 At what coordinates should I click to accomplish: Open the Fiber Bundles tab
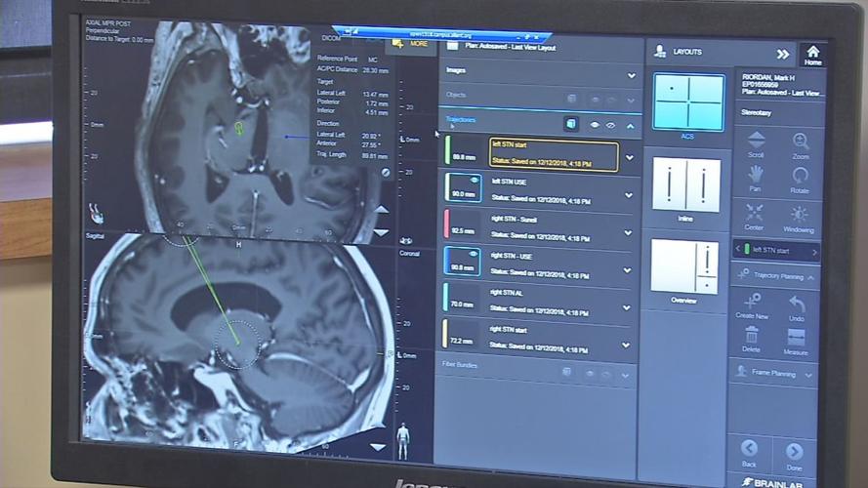tap(460, 365)
